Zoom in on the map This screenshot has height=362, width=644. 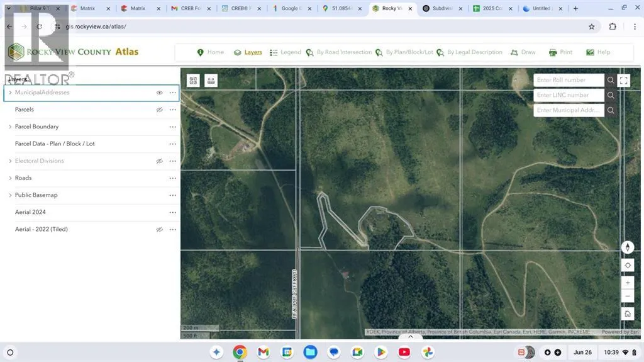coord(628,283)
